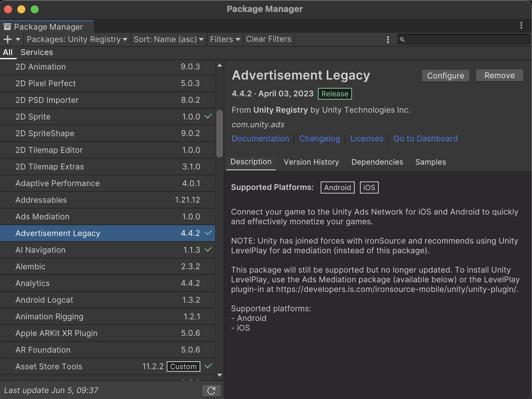
Task: Click the installed checkmark for AI Navigation
Action: [x=208, y=249]
